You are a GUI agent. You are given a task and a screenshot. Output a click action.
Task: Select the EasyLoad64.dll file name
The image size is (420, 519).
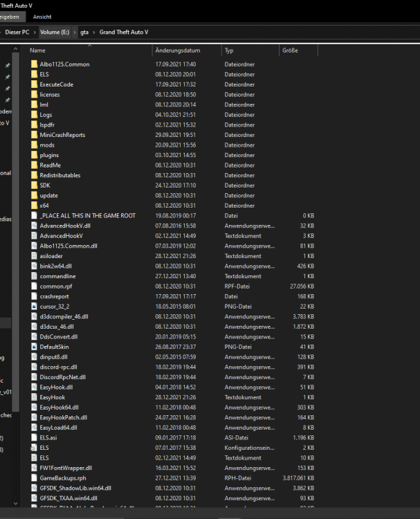pyautogui.click(x=59, y=428)
